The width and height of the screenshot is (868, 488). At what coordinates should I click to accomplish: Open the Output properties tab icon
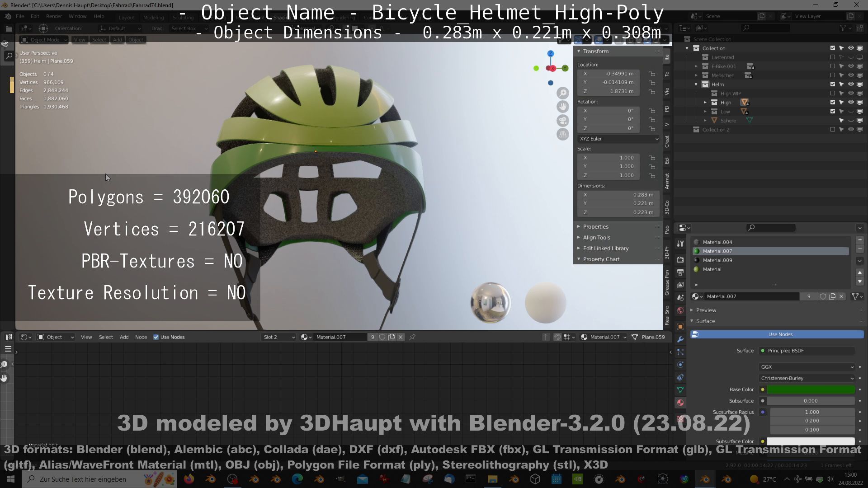point(680,272)
